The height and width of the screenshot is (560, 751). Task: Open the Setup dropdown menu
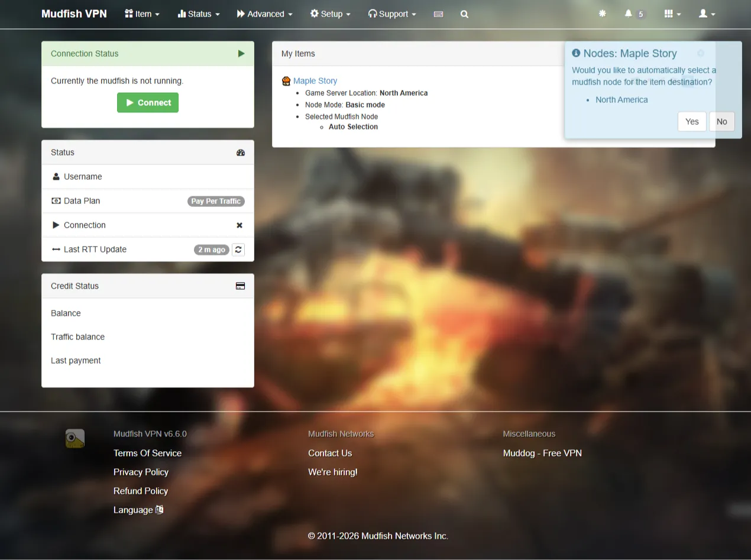point(330,14)
